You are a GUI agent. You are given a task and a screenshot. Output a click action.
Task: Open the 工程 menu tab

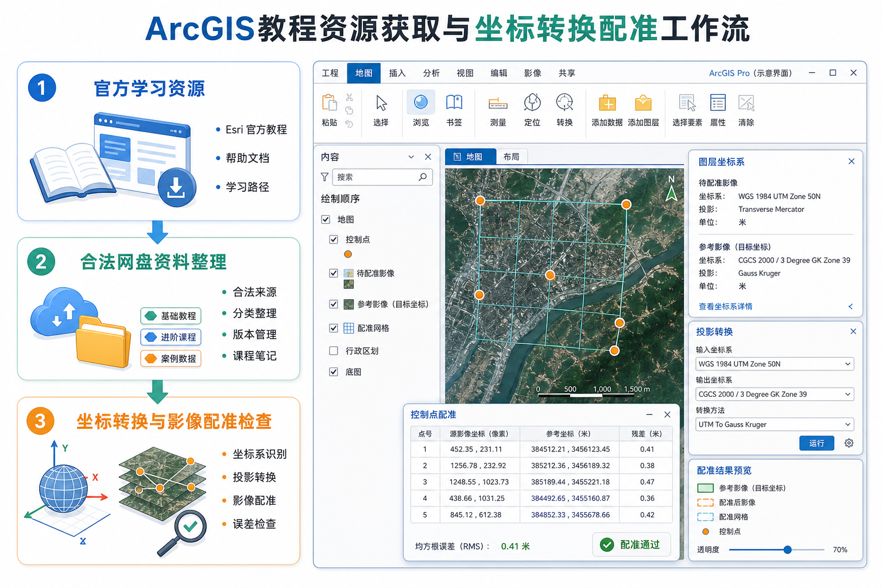click(330, 73)
